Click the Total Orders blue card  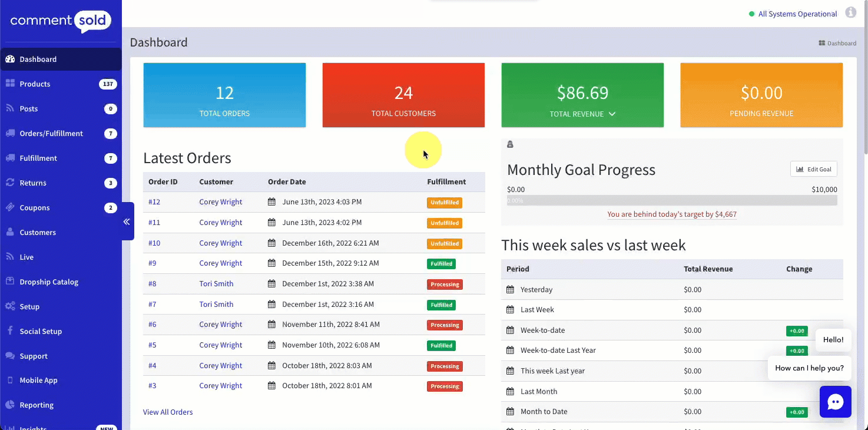click(x=224, y=95)
